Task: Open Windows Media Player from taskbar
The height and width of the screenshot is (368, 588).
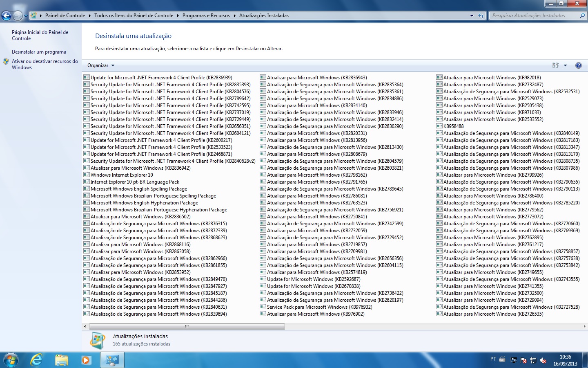Action: click(86, 360)
